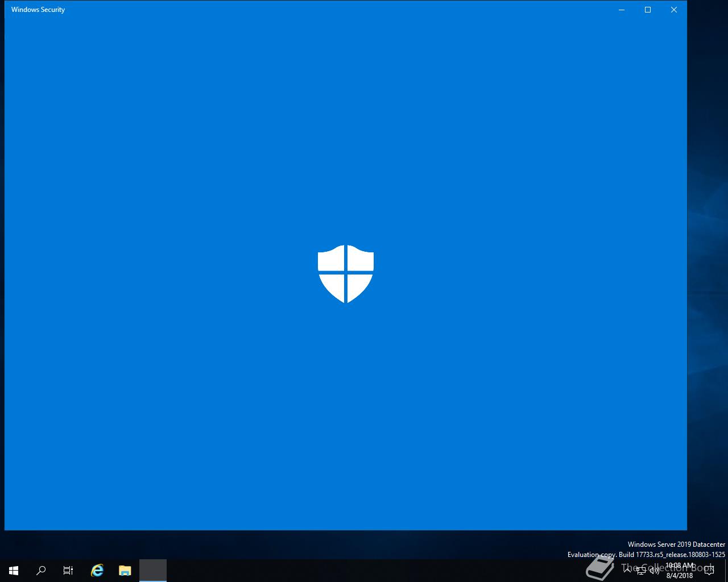
Task: Open the clock showing 10:08 AM
Action: coord(680,571)
